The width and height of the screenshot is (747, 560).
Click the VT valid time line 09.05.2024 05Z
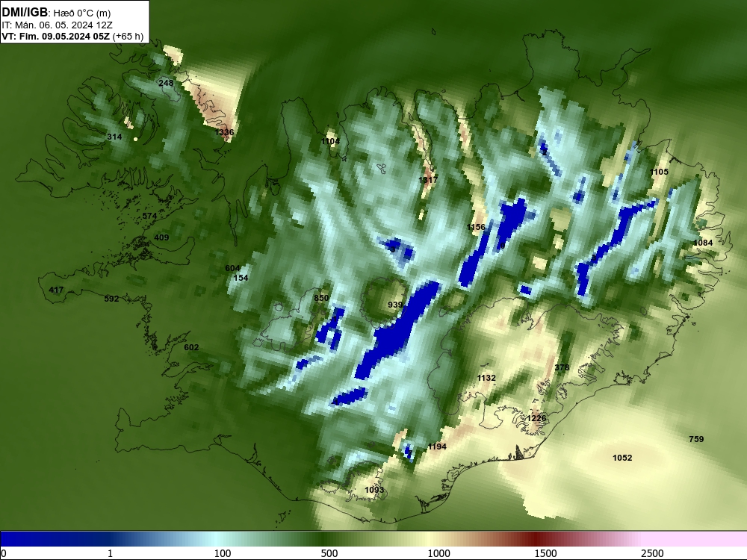pyautogui.click(x=72, y=36)
